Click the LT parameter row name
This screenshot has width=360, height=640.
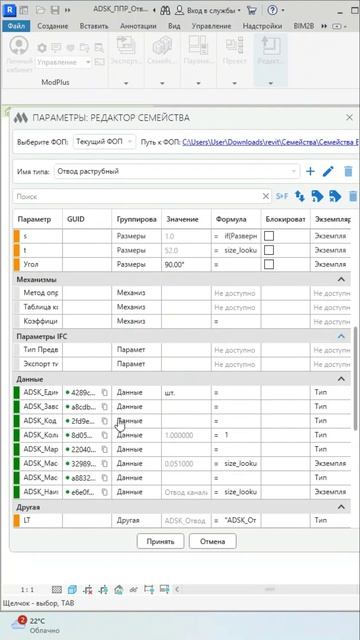click(27, 520)
